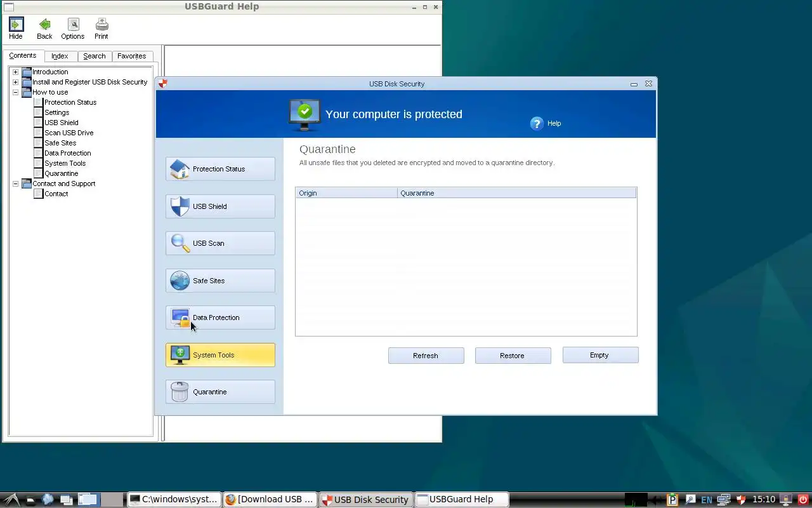This screenshot has height=508, width=812.
Task: Switch to the Search tab
Action: (95, 56)
